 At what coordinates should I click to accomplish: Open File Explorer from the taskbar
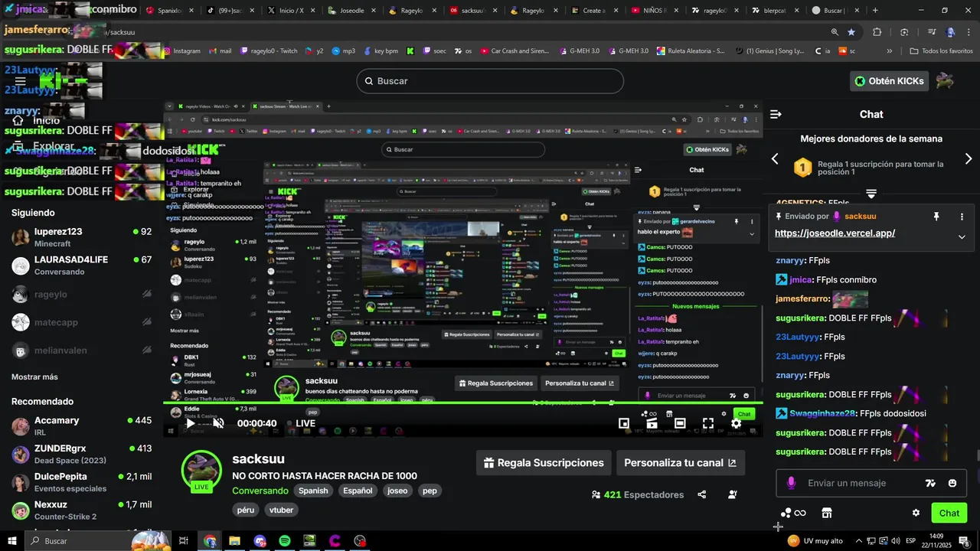(x=234, y=541)
